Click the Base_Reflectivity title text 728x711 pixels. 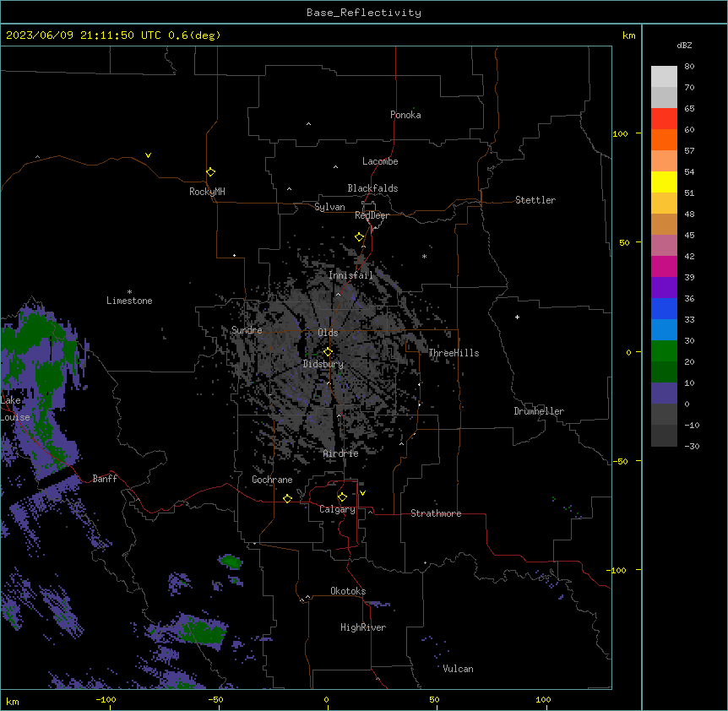[x=364, y=13]
